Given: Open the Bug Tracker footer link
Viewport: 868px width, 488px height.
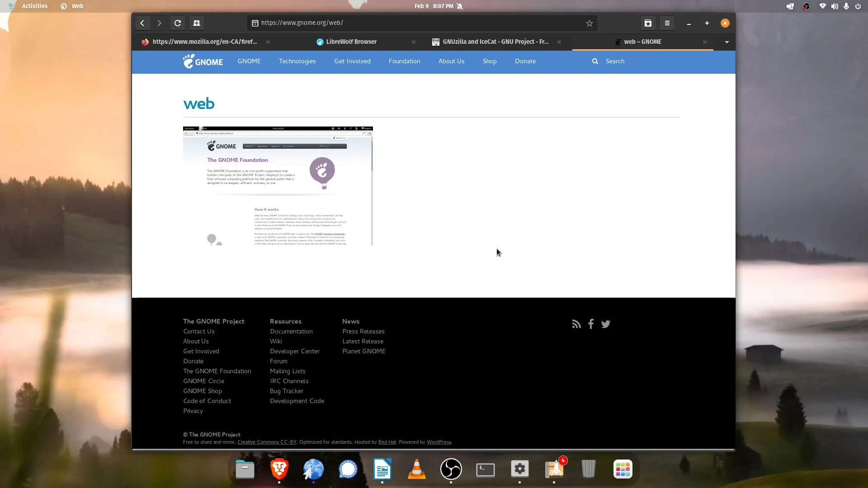Looking at the screenshot, I should click(287, 391).
